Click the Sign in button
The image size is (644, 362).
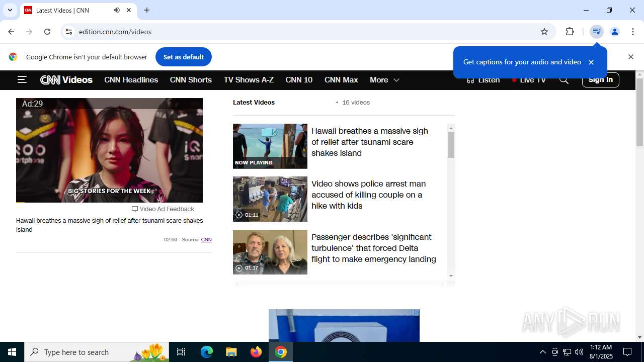click(x=601, y=80)
